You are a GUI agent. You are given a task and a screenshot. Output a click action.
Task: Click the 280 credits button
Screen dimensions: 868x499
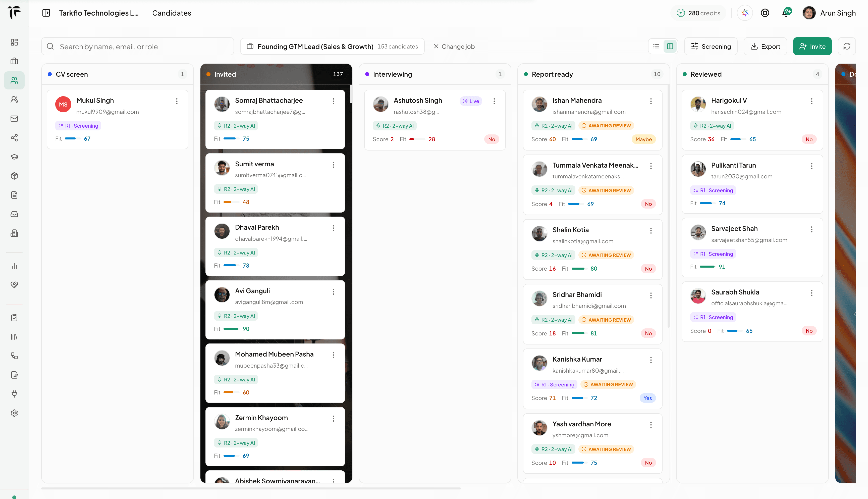coord(698,13)
